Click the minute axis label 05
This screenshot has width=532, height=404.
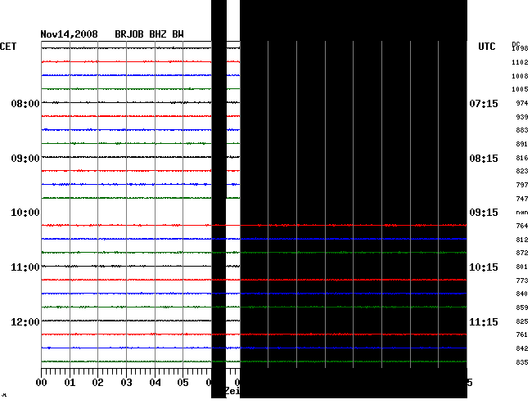click(x=183, y=383)
